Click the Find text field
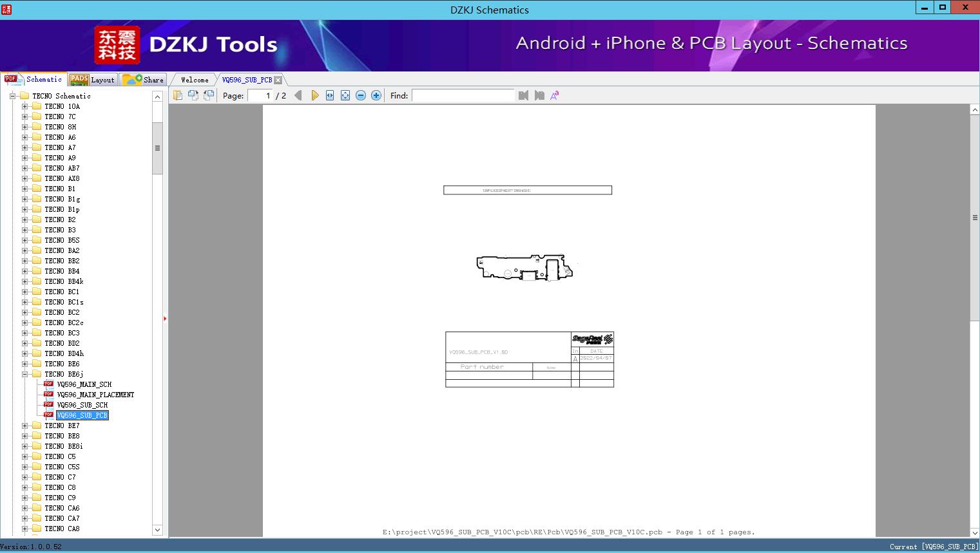 tap(463, 95)
